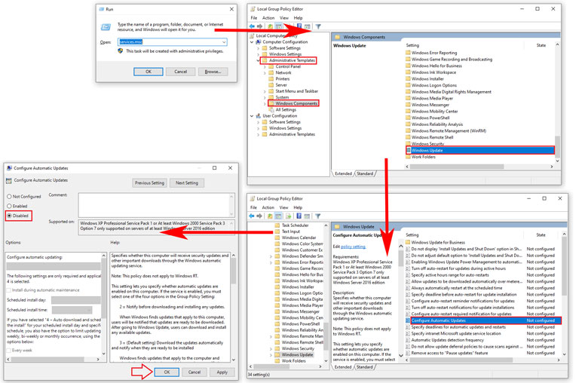
Task: Click the Comment text box
Action: (156, 205)
